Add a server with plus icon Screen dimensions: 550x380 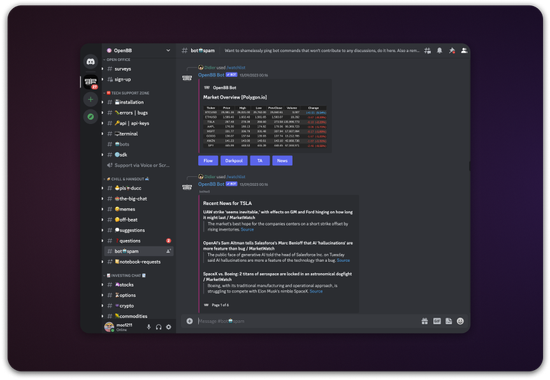tap(90, 100)
